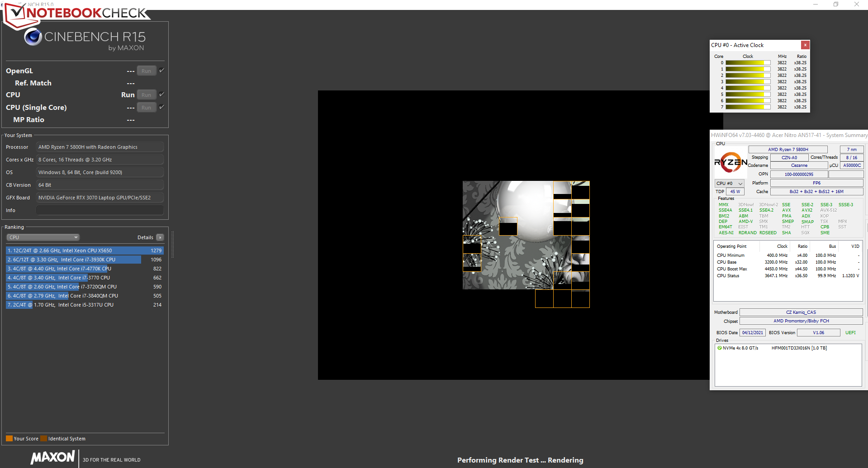
Task: Click the Details label in Ranking
Action: click(x=145, y=237)
